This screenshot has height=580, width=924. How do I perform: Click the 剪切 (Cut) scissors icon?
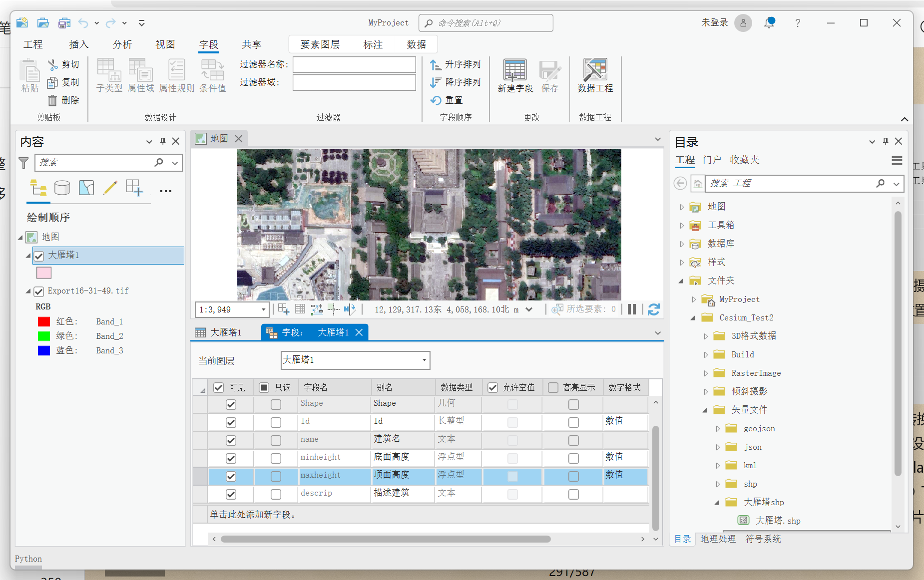[x=52, y=64]
